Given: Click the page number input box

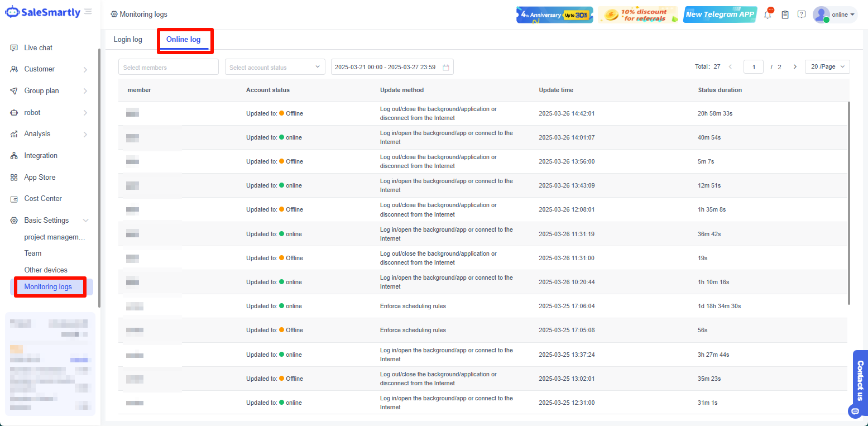Looking at the screenshot, I should (753, 67).
